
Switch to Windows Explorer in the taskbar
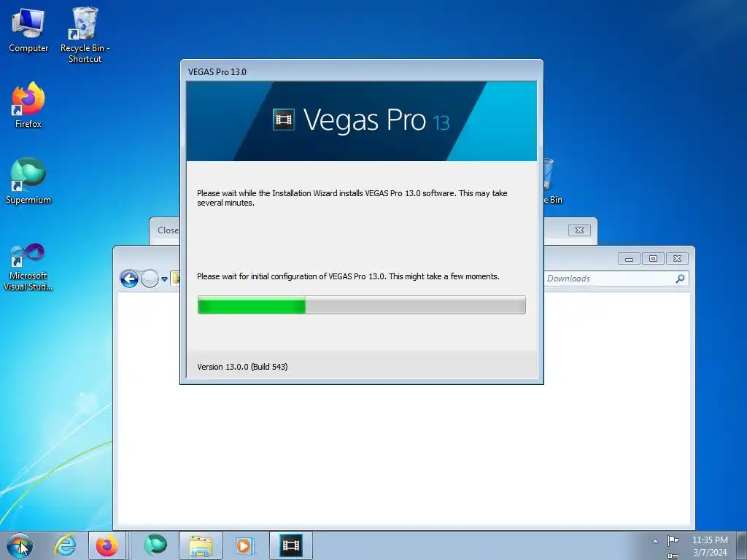[x=201, y=545]
